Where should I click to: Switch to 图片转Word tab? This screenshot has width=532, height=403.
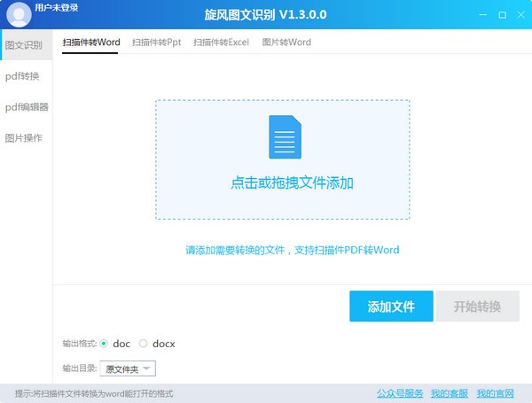tap(286, 42)
